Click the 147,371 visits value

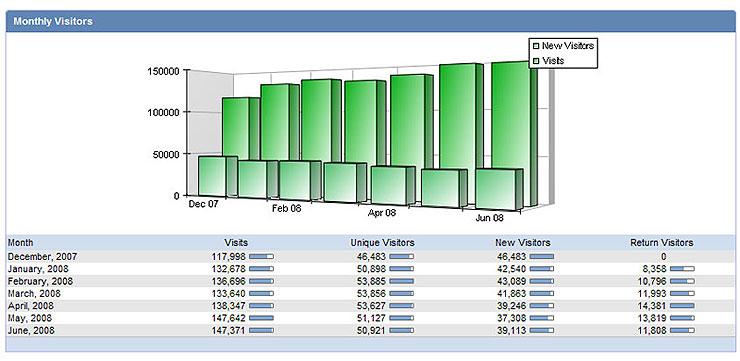click(229, 330)
